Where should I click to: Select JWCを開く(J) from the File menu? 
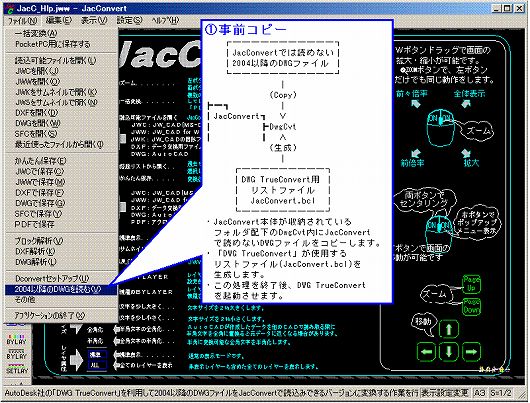pyautogui.click(x=61, y=71)
